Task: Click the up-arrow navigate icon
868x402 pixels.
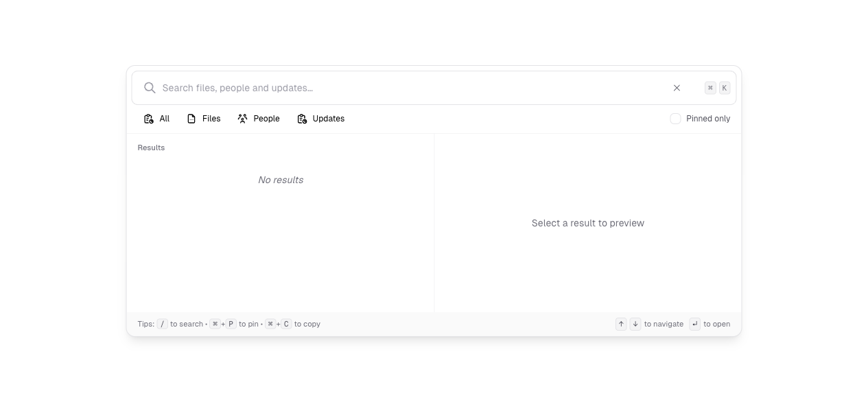Action: coord(621,324)
